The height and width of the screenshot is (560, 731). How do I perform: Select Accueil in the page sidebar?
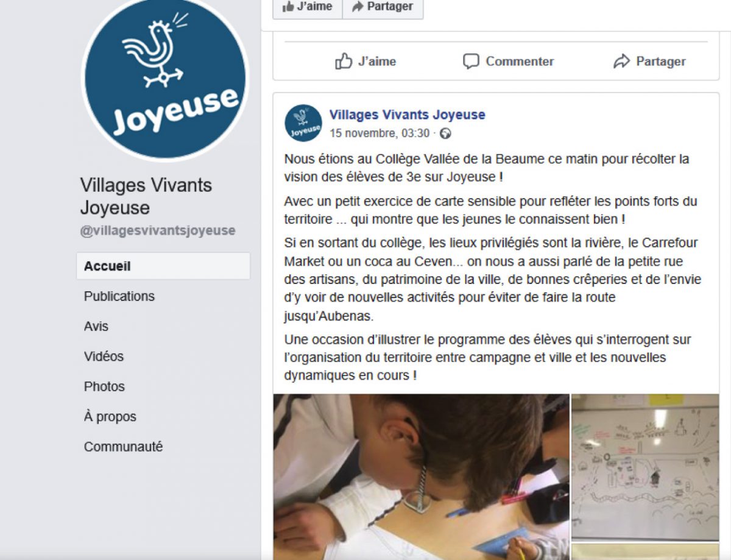(x=163, y=266)
